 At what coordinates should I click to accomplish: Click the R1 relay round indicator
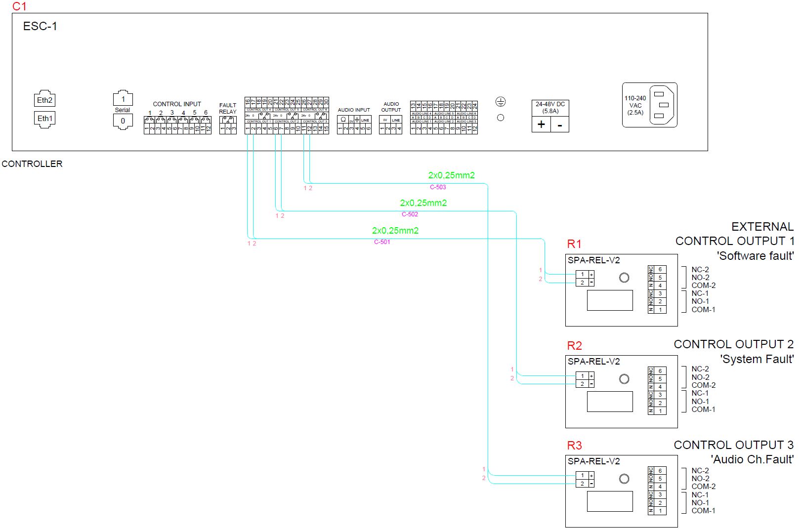point(624,278)
